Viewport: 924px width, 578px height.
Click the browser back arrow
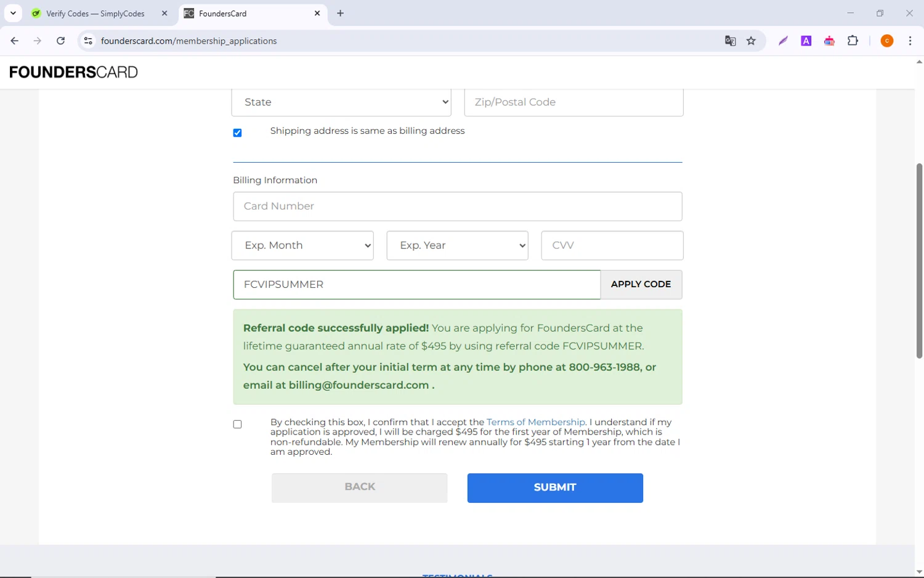[15, 41]
